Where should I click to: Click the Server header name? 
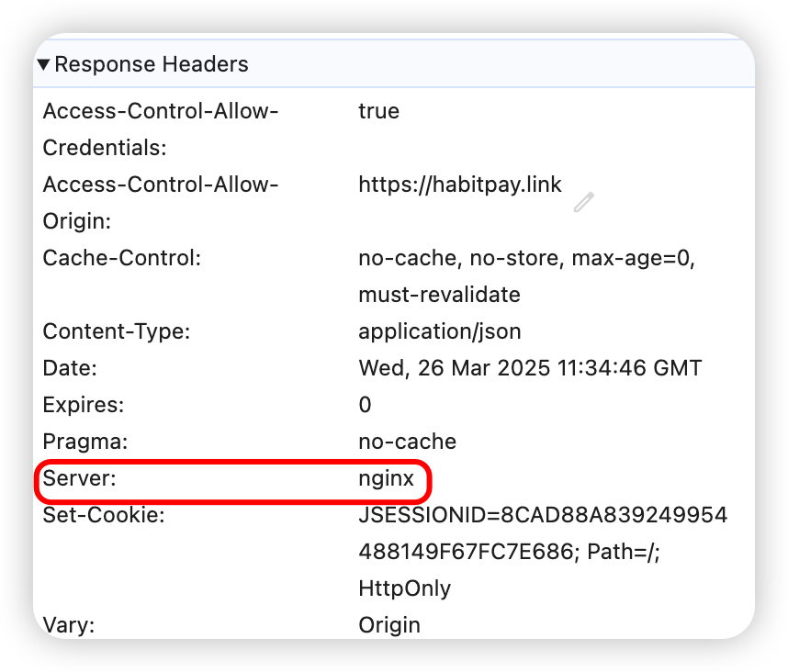[80, 478]
